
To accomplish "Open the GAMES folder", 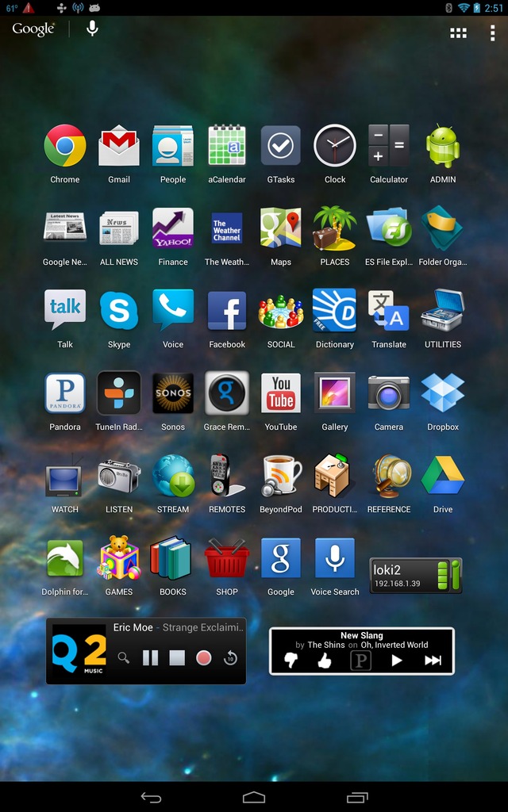I will [x=119, y=557].
